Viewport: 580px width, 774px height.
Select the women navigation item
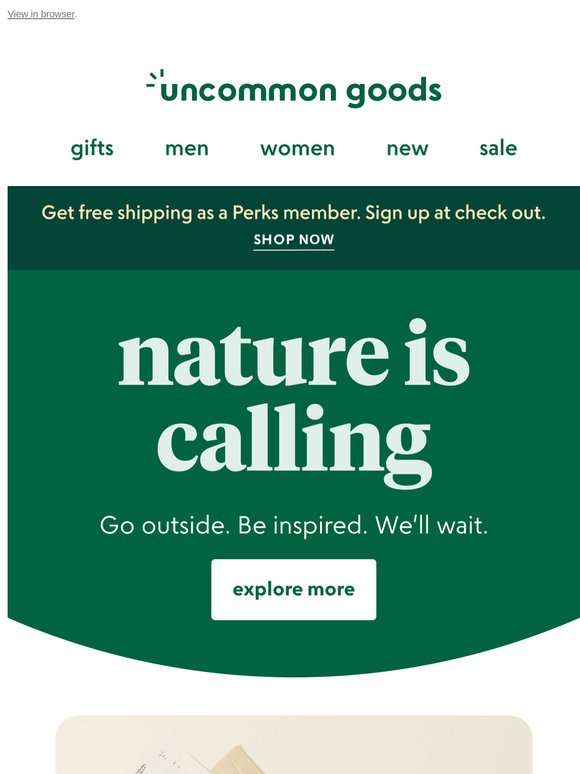297,149
